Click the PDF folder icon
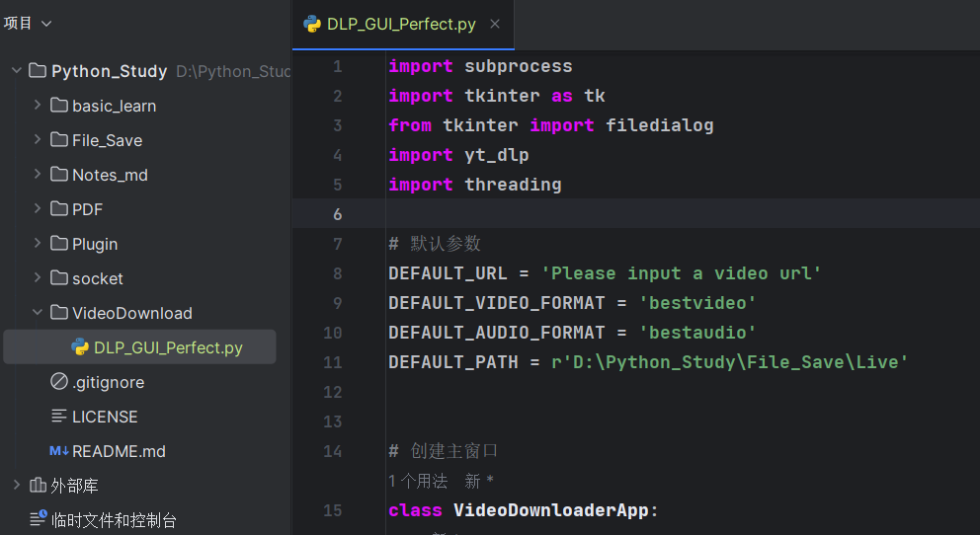The image size is (980, 535). (58, 208)
